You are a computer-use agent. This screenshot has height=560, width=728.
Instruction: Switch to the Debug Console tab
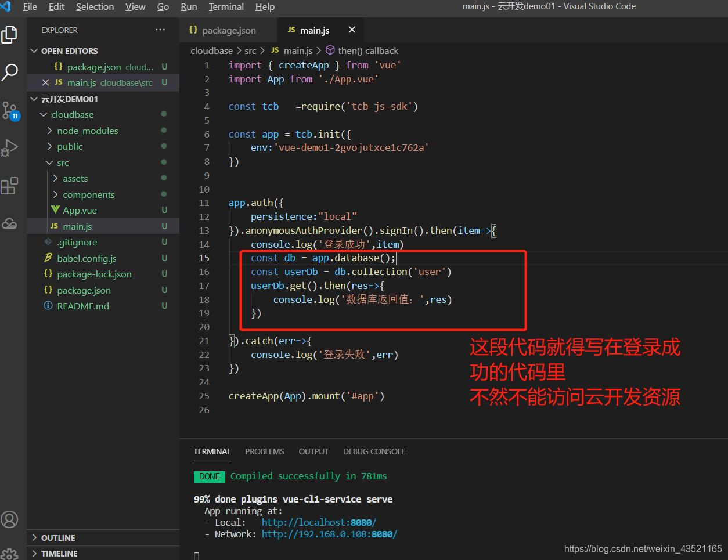374,451
